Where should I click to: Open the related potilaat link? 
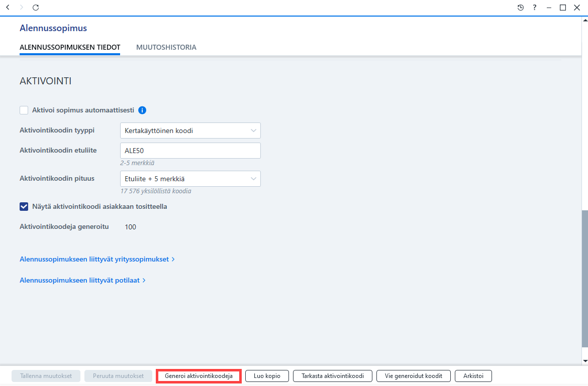(82, 280)
